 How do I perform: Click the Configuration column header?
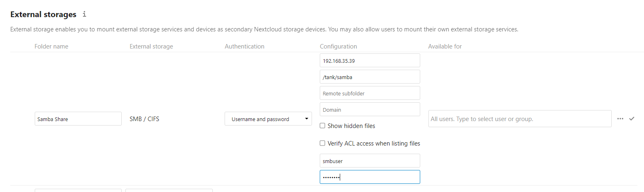tap(338, 46)
